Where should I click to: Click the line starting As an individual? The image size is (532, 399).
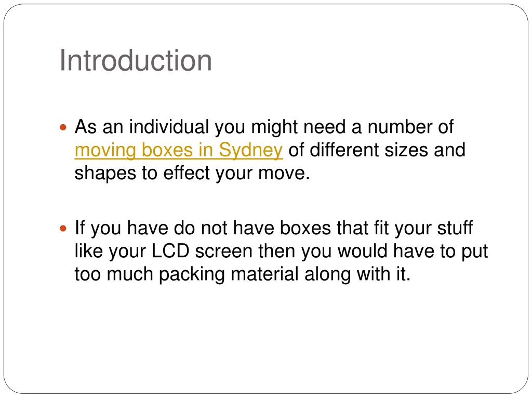point(264,127)
